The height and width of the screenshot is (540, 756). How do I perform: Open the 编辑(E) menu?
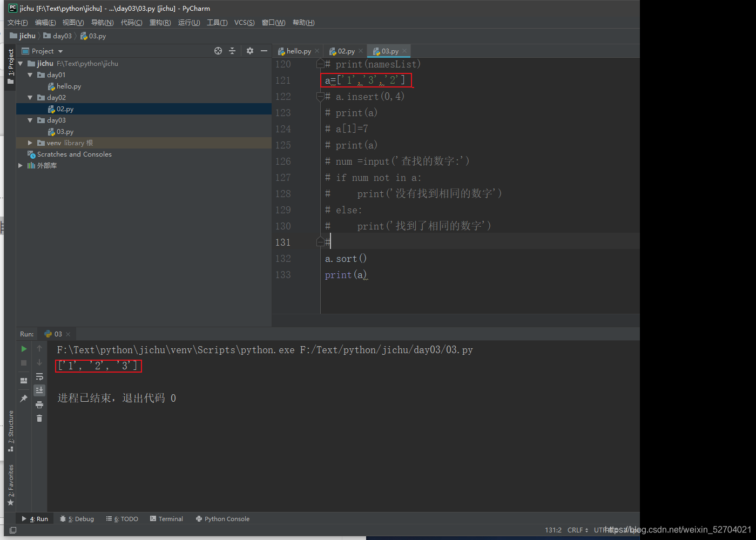point(45,23)
